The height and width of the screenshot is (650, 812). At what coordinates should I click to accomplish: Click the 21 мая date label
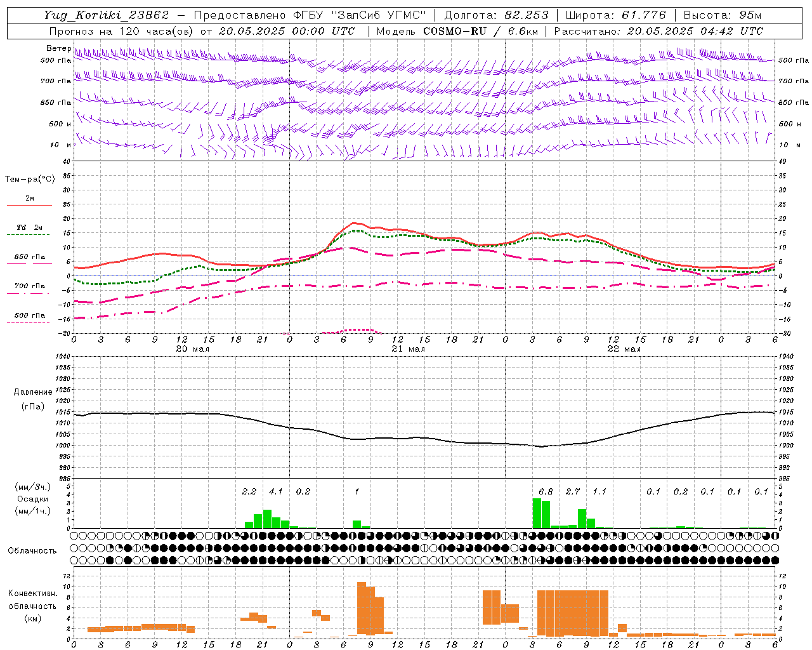pyautogui.click(x=408, y=348)
